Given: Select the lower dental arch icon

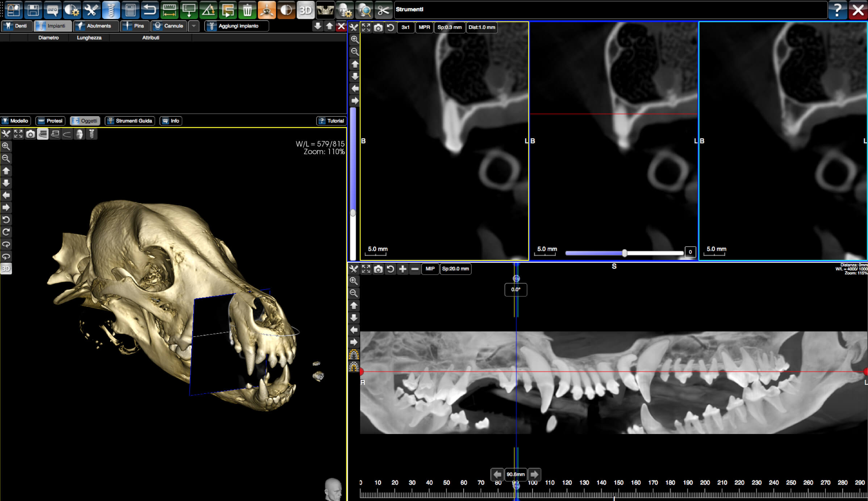Looking at the screenshot, I should tap(354, 367).
